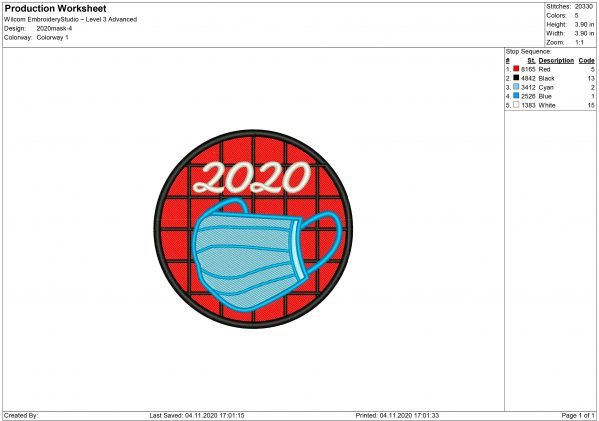Click the 'Description' column header
This screenshot has width=599, height=421.
click(556, 60)
